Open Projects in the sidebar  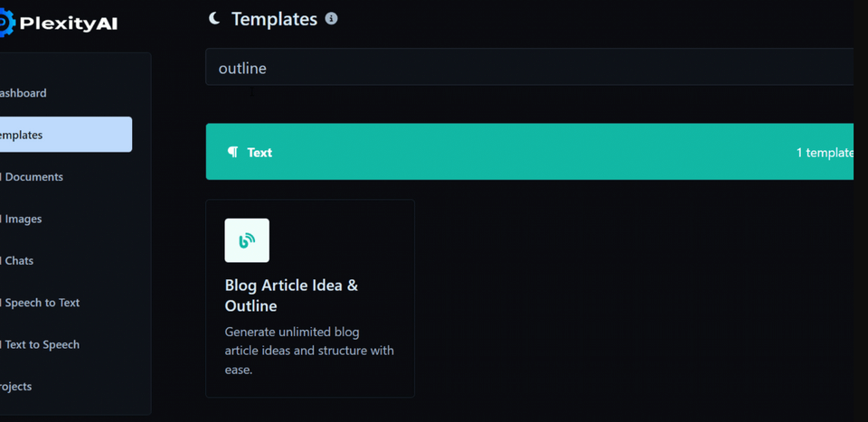point(16,387)
